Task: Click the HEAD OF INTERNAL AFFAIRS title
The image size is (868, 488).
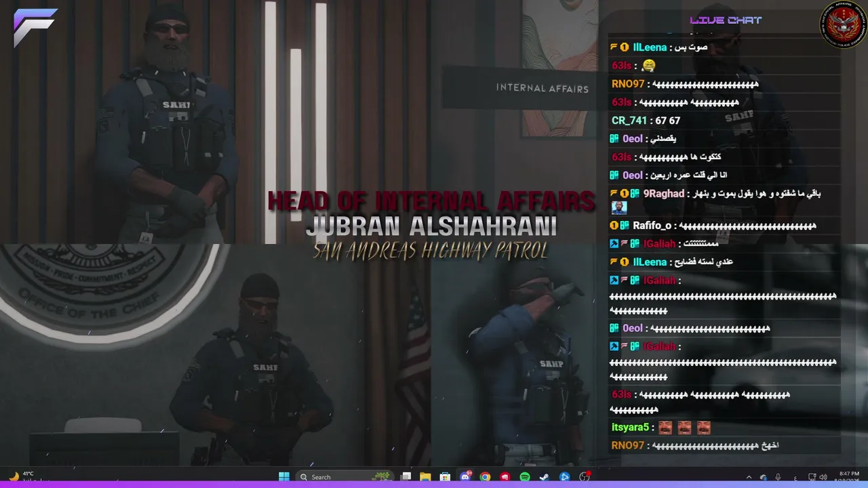Action: pyautogui.click(x=431, y=201)
